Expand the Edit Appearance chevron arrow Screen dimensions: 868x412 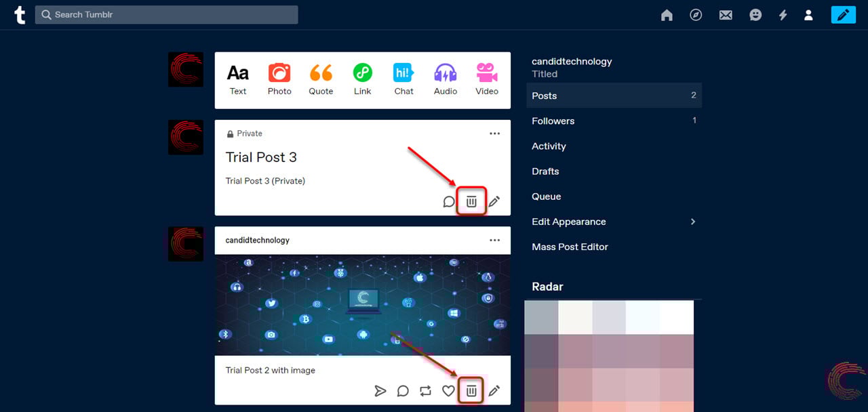(693, 222)
